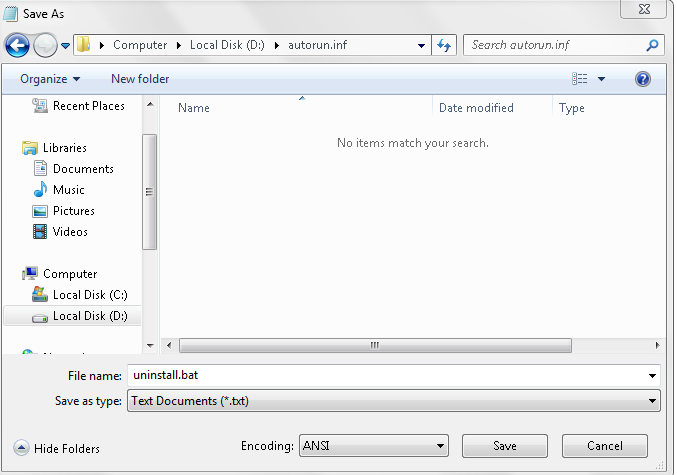This screenshot has width=677, height=475.
Task: Click the horizontal scrollbar left arrow
Action: point(169,345)
